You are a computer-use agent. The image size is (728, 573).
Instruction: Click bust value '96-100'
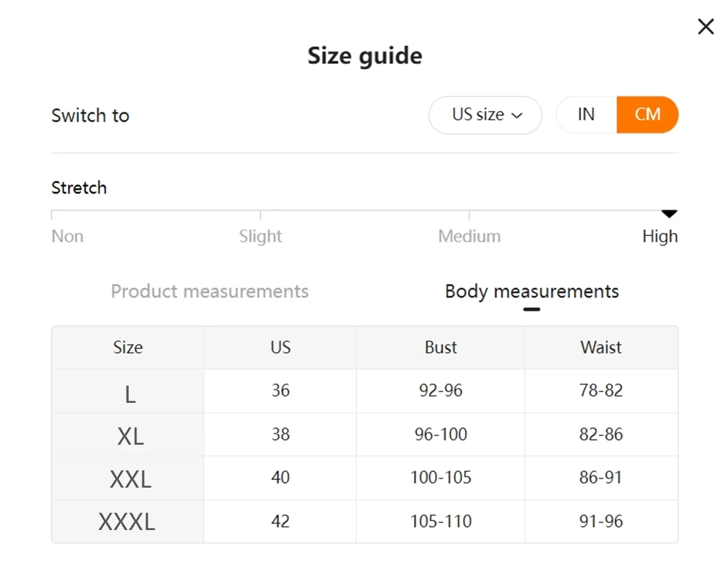tap(441, 434)
